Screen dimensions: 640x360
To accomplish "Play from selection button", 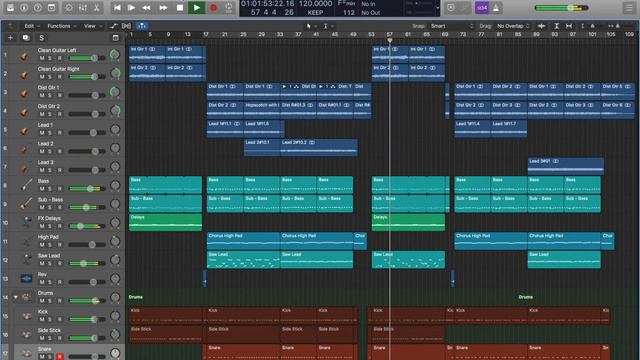I will (x=131, y=8).
